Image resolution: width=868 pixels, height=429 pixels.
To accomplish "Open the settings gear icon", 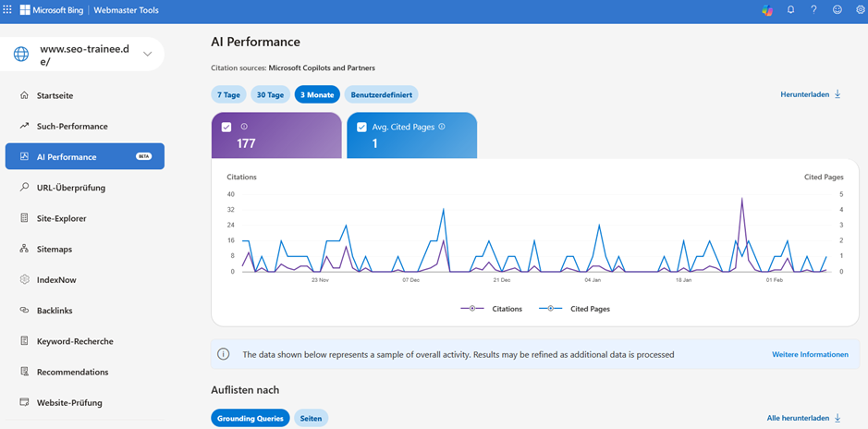I will pos(860,10).
